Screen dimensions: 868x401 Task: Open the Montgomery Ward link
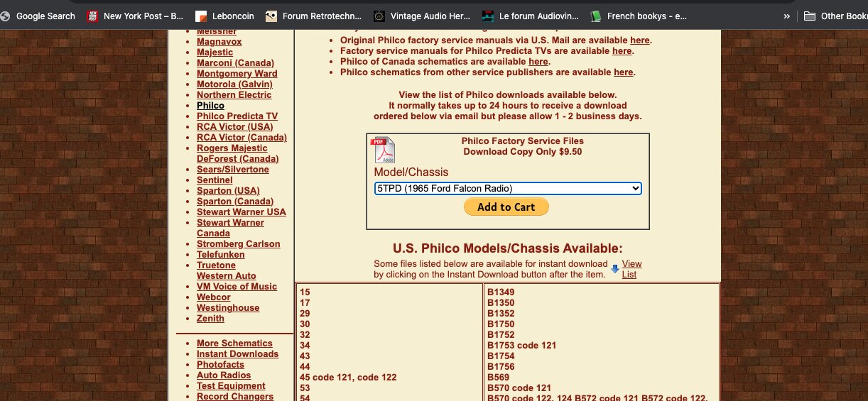tap(237, 74)
